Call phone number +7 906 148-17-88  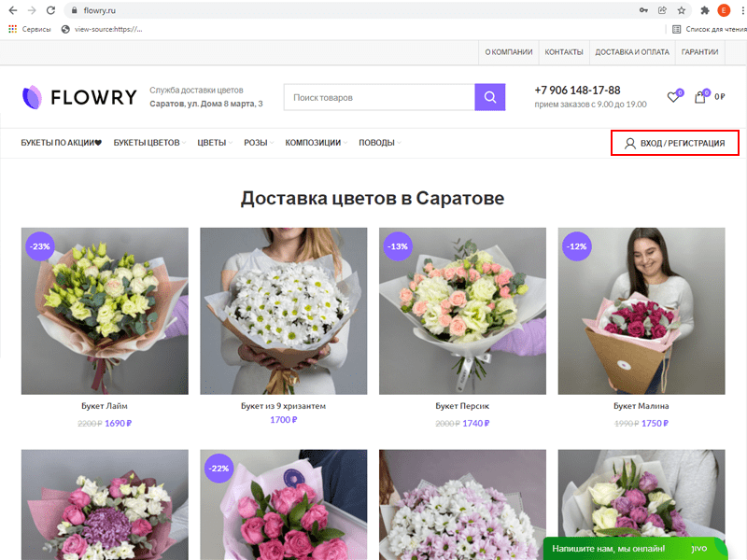click(x=577, y=90)
